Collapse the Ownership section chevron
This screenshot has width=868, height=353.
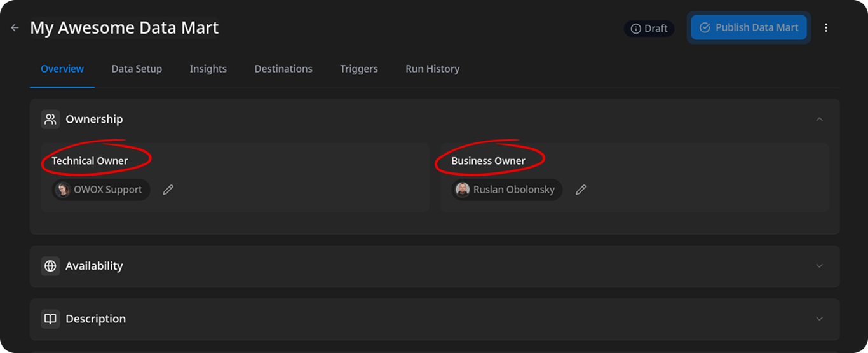click(819, 119)
